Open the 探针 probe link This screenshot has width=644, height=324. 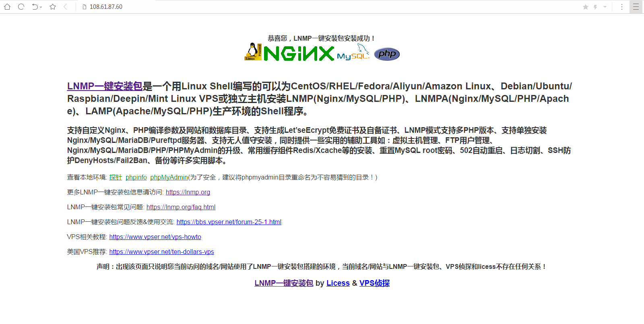[116, 177]
